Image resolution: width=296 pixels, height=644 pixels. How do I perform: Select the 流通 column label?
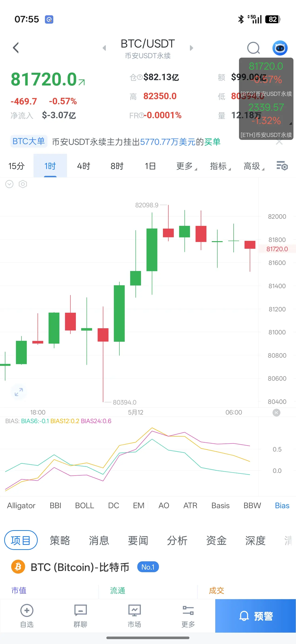pyautogui.click(x=118, y=590)
